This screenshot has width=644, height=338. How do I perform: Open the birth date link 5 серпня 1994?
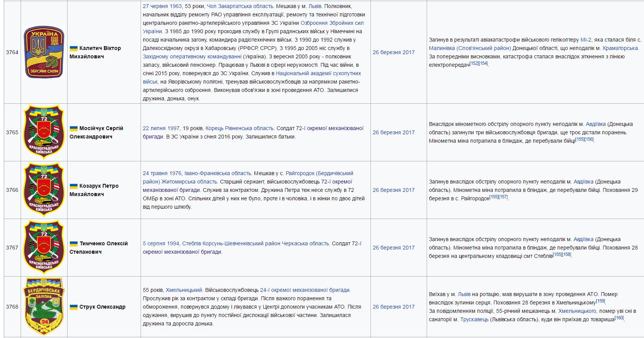(161, 243)
